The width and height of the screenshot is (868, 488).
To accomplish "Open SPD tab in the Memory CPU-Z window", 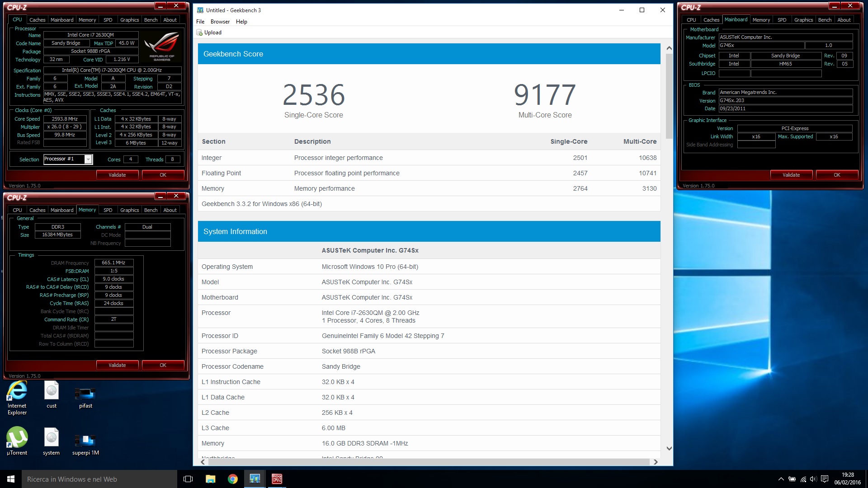I will coord(108,210).
